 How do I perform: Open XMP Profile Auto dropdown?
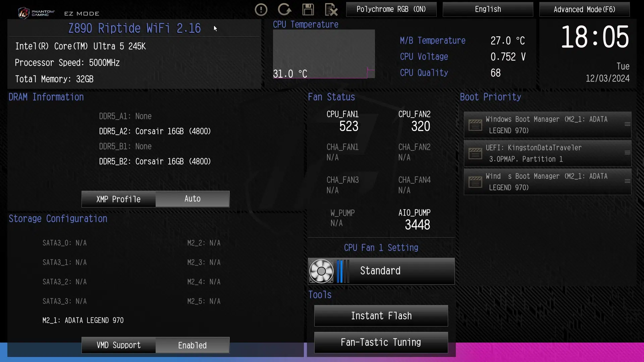193,199
